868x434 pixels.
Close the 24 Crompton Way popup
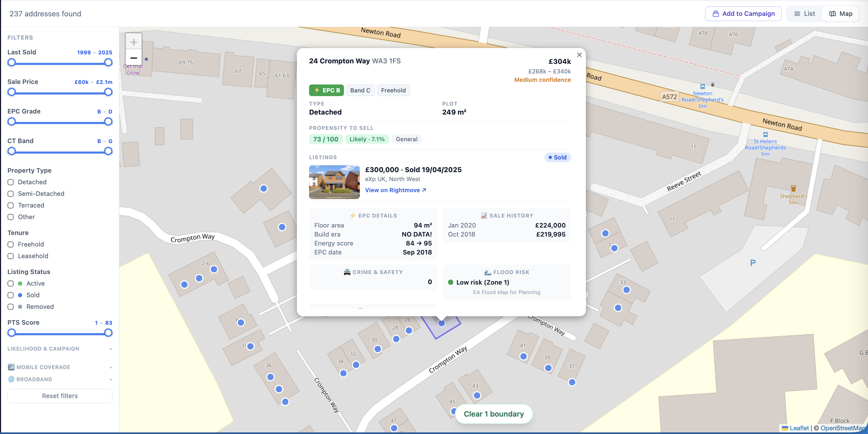tap(579, 55)
